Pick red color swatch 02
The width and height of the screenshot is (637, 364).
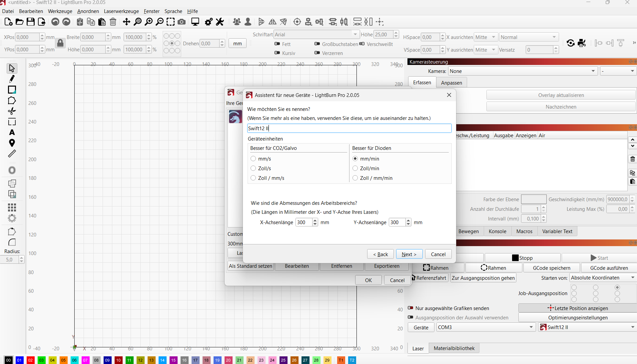tap(30, 360)
